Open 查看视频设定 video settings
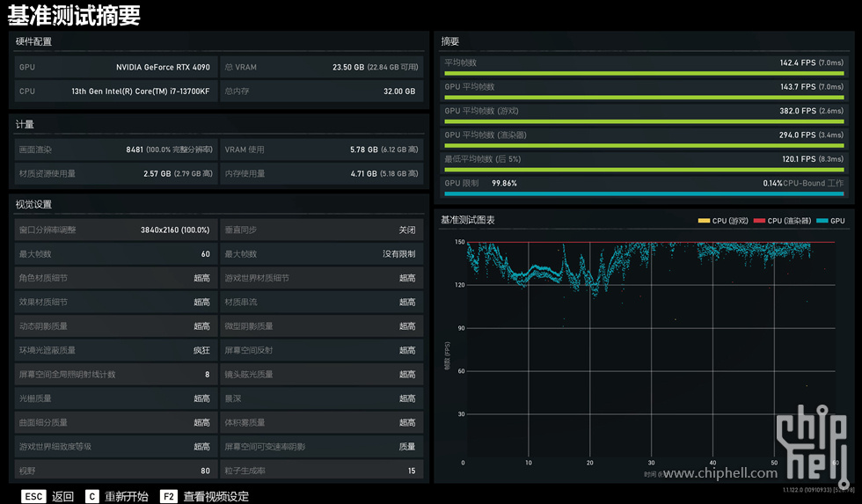The image size is (862, 504). pos(216,496)
